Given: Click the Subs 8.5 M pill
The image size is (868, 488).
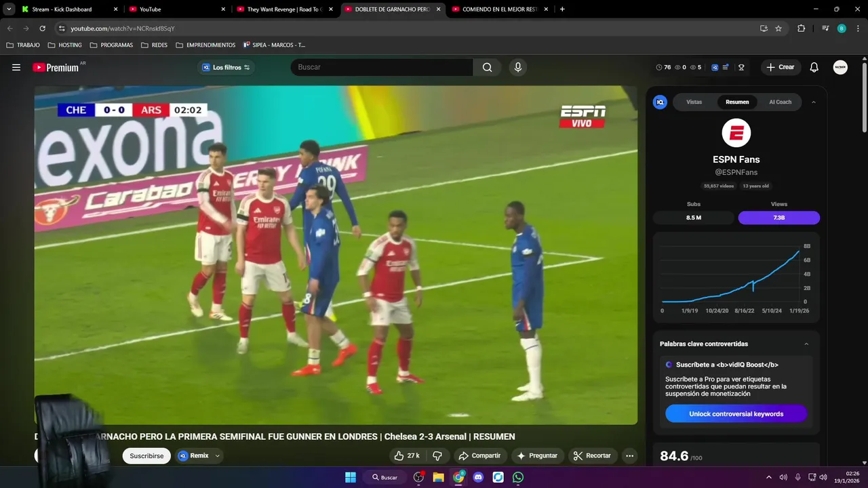Looking at the screenshot, I should (694, 218).
